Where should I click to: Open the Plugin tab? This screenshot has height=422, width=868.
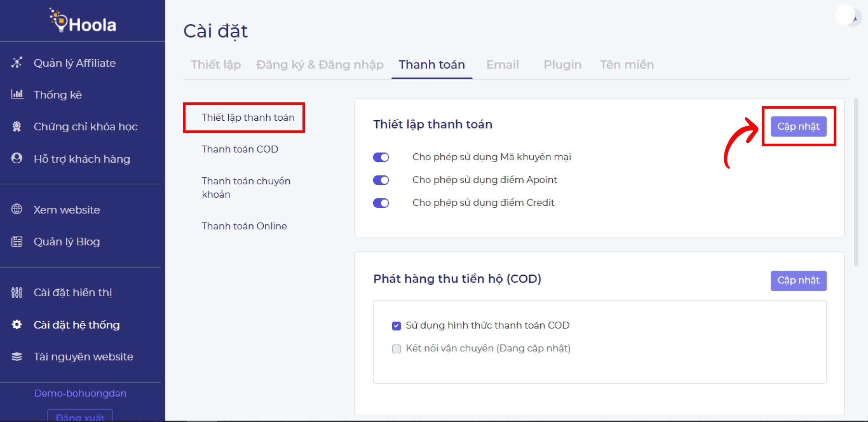click(562, 65)
